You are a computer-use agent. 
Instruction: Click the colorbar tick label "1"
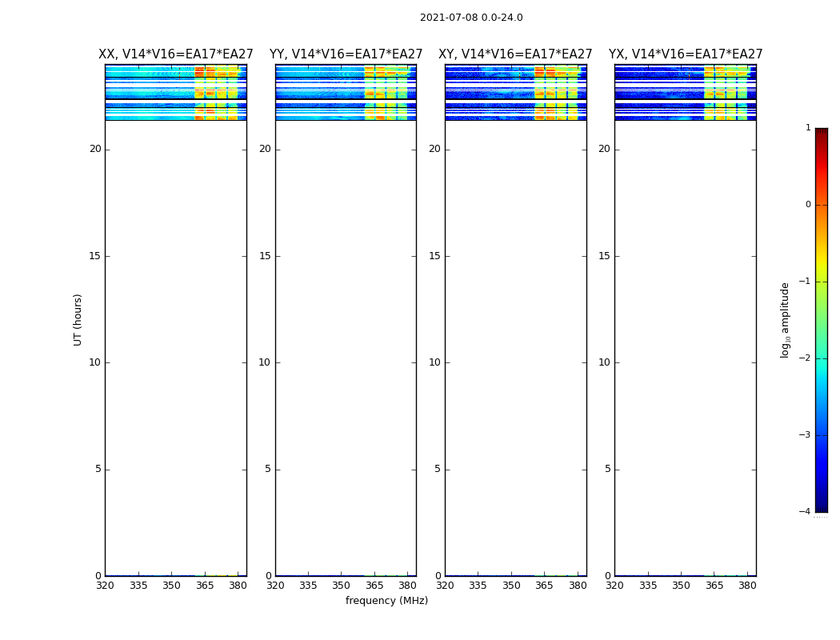click(x=808, y=127)
